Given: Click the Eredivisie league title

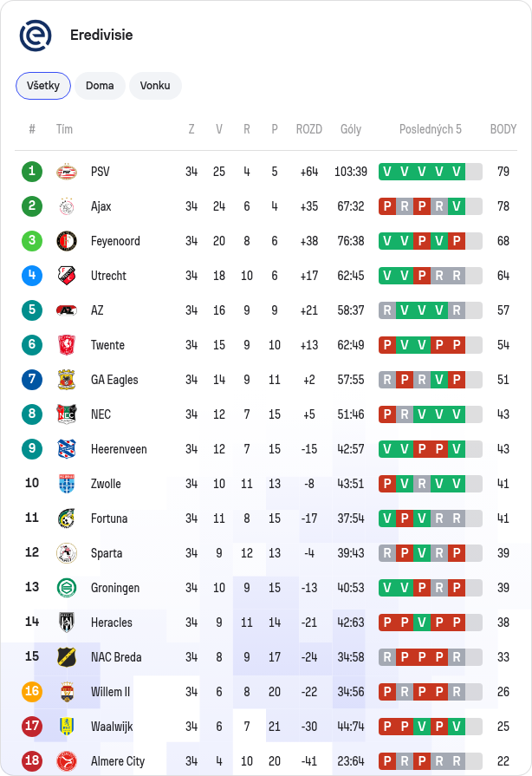Looking at the screenshot, I should 101,36.
